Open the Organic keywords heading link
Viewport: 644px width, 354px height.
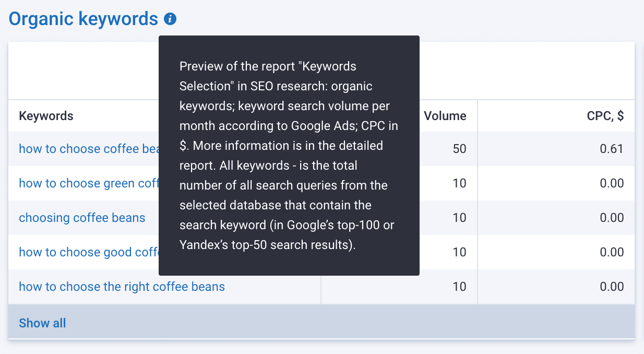[x=84, y=19]
